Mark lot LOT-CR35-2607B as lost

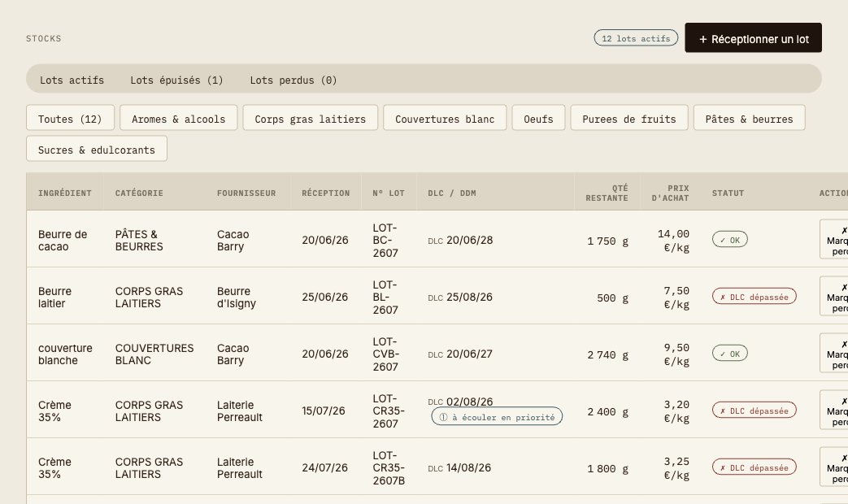click(x=834, y=467)
